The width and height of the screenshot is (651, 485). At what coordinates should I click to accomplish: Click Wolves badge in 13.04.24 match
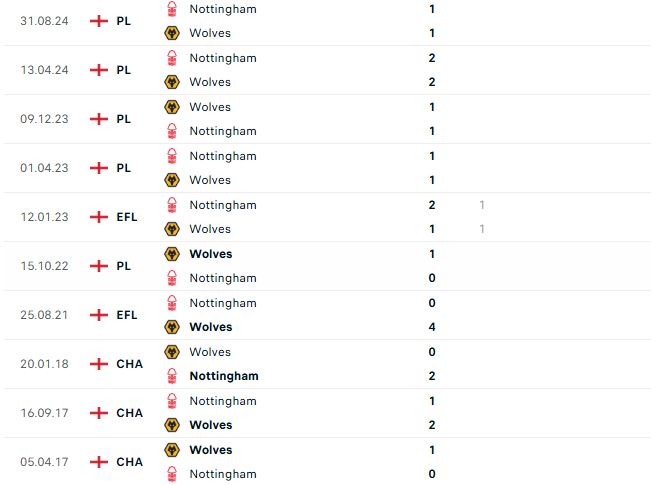click(x=172, y=82)
